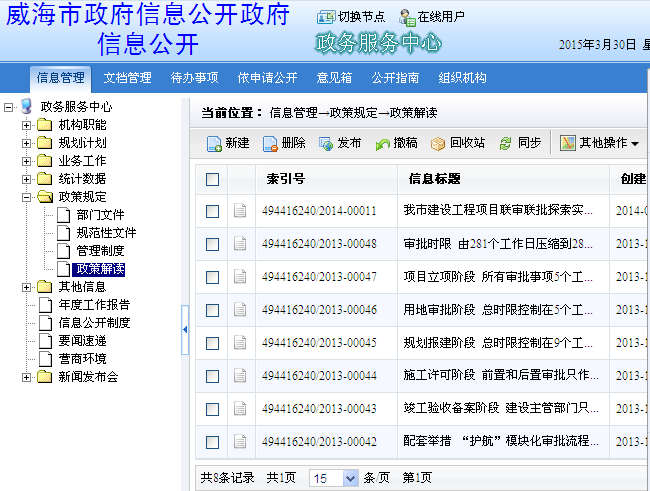Collapse the 政策规定 tree folder
The image size is (650, 491).
(x=27, y=197)
